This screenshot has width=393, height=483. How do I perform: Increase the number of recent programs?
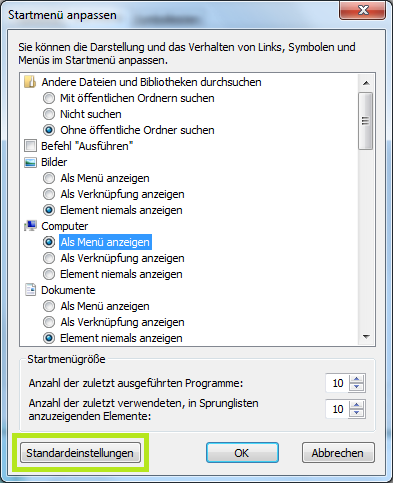(x=357, y=379)
